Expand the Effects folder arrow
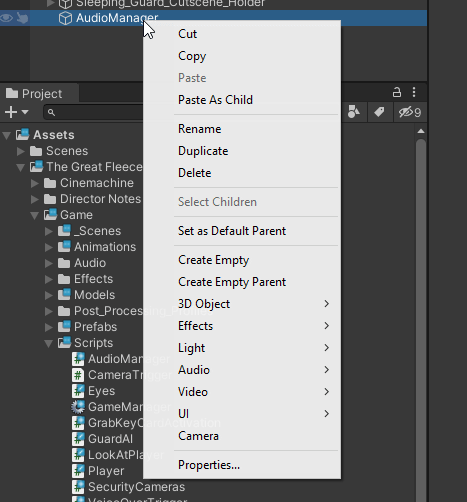This screenshot has height=502, width=467. tap(49, 279)
